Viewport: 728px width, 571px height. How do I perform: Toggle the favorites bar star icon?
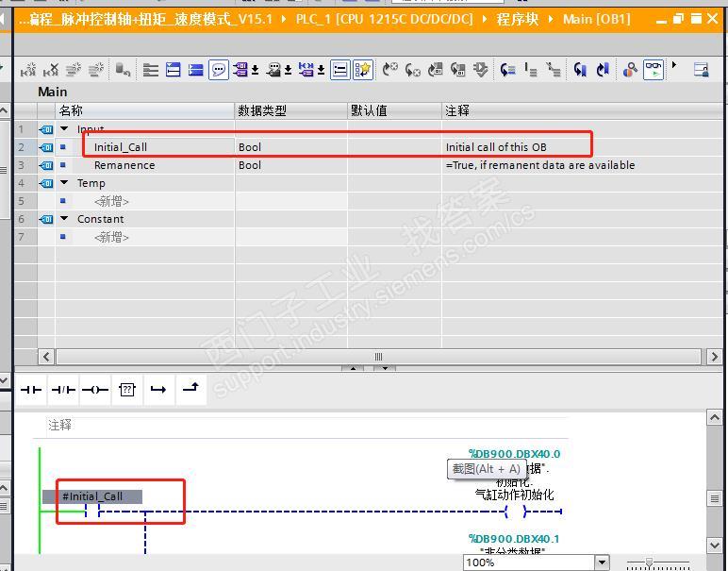[x=363, y=70]
